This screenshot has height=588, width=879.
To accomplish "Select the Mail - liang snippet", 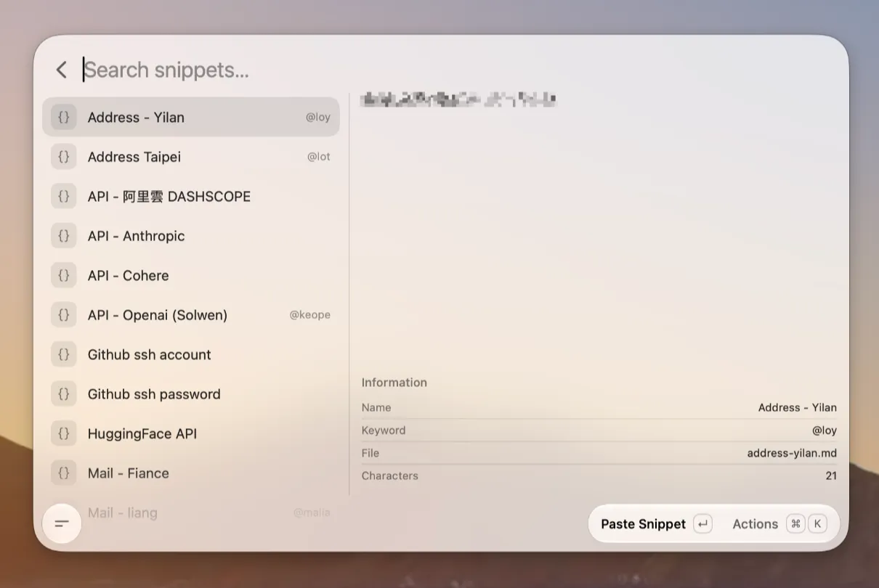I will [191, 513].
